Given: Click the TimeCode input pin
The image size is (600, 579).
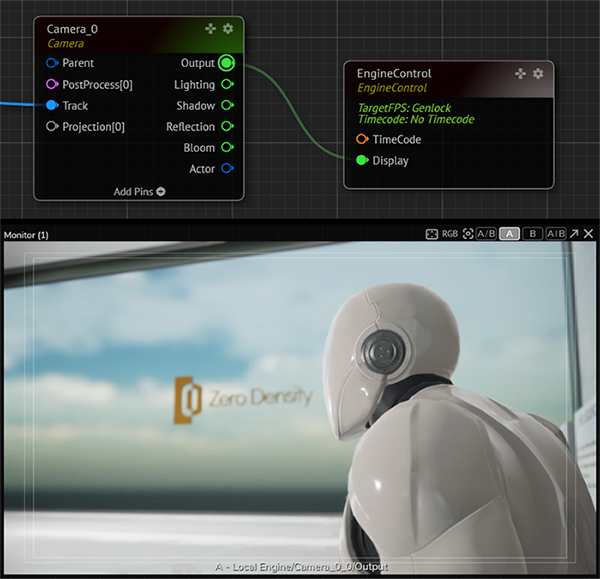Looking at the screenshot, I should point(362,139).
